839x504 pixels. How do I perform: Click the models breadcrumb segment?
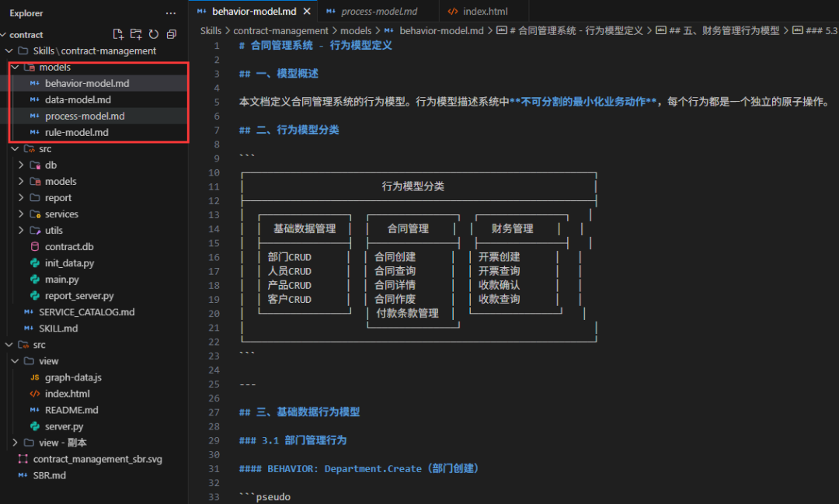point(356,31)
